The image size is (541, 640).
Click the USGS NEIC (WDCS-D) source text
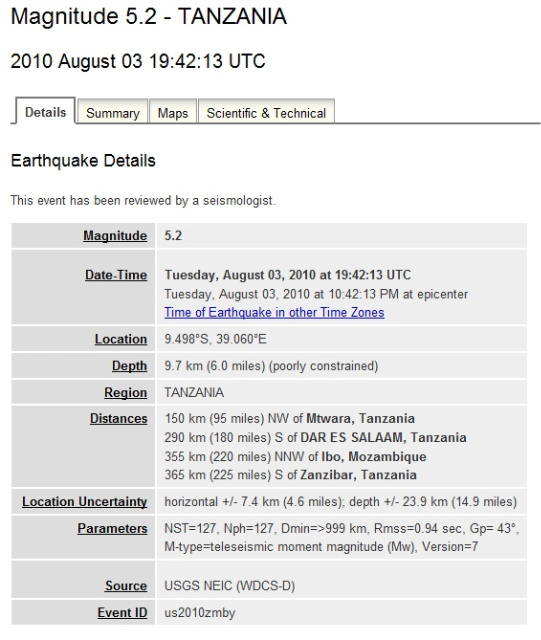[229, 585]
